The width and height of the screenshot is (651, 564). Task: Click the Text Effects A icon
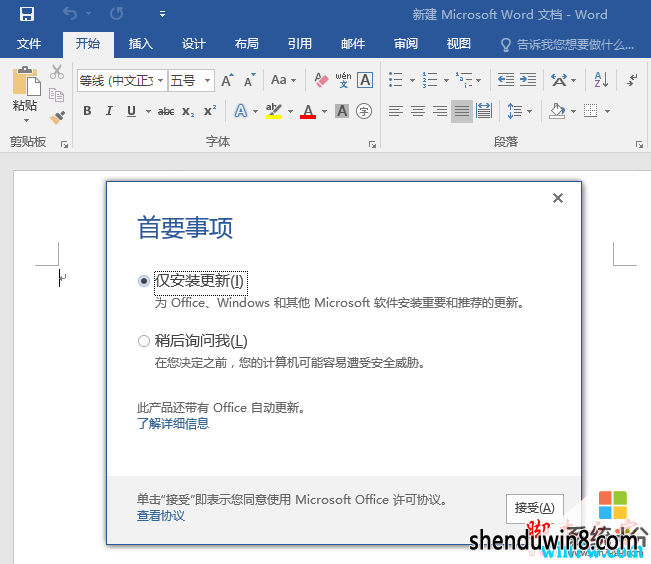(241, 111)
